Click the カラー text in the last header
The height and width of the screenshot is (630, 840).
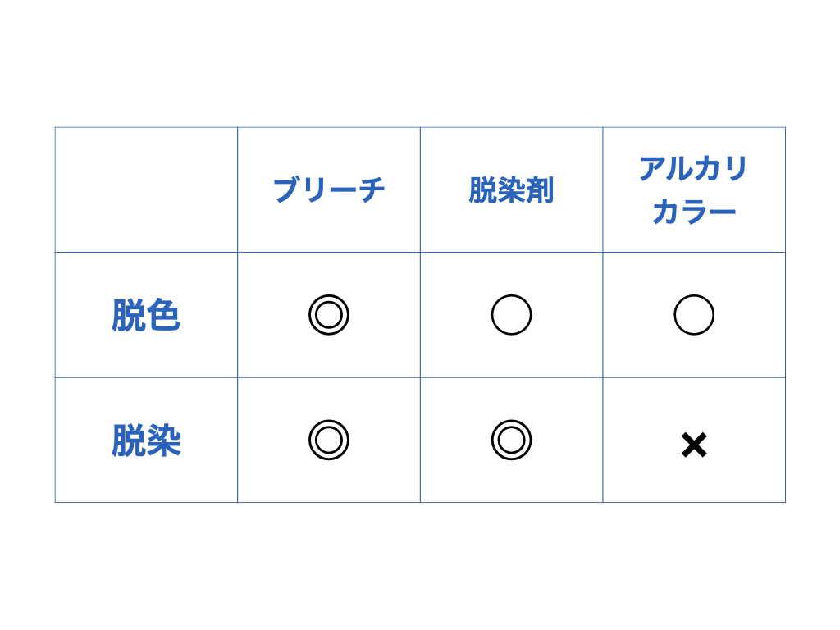(x=694, y=212)
